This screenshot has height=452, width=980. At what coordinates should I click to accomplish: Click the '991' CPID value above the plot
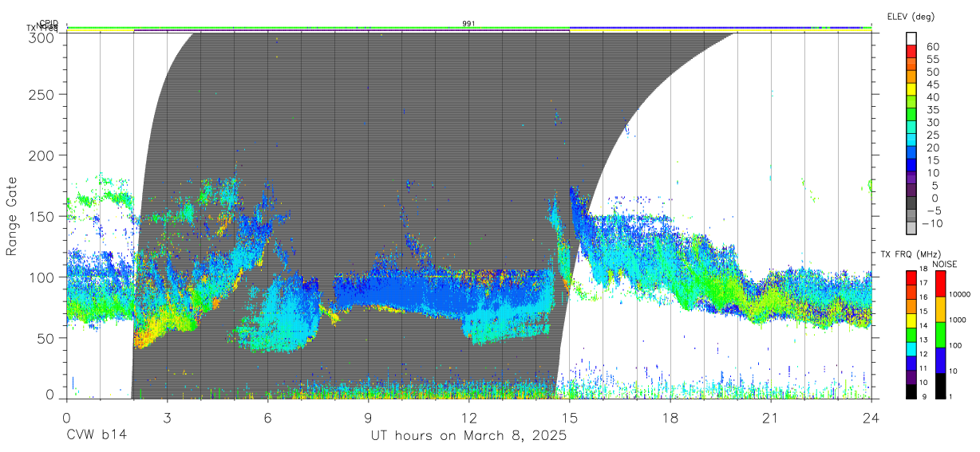point(468,24)
